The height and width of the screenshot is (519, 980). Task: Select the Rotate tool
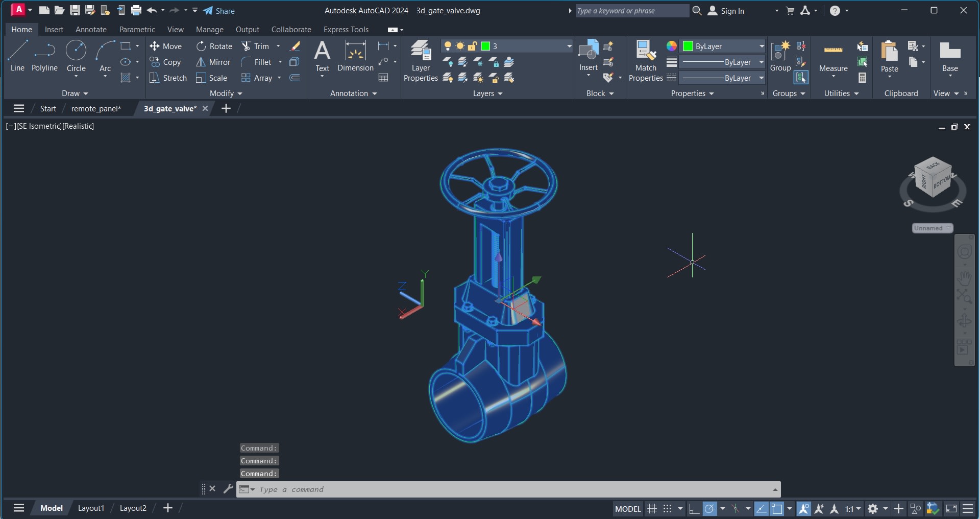click(x=214, y=46)
